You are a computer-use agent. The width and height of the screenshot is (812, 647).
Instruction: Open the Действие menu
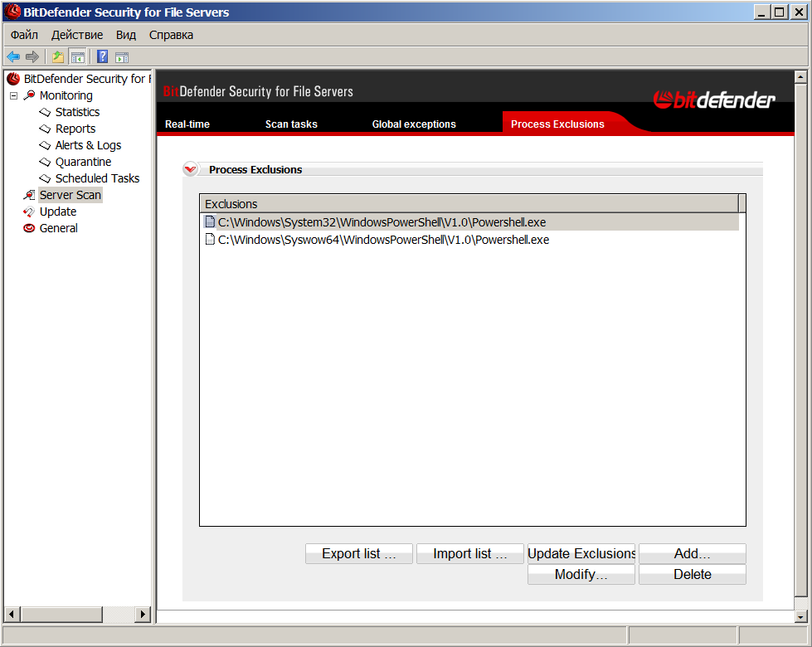point(77,35)
